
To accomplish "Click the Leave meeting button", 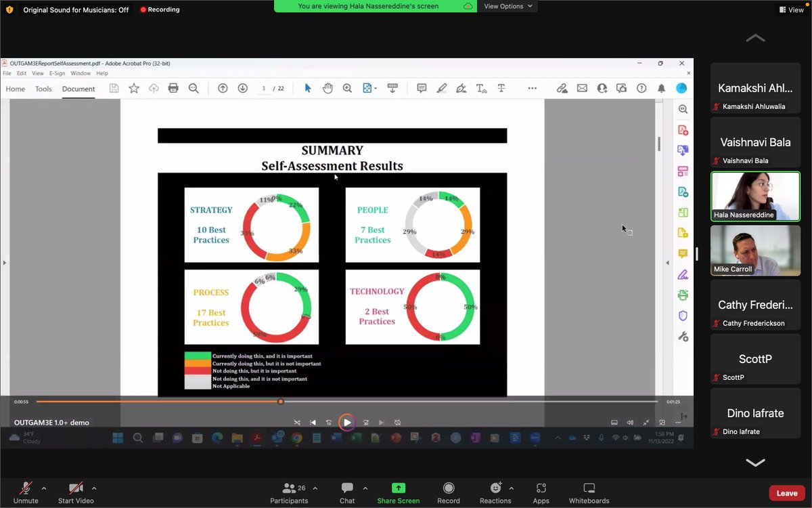I will click(786, 492).
